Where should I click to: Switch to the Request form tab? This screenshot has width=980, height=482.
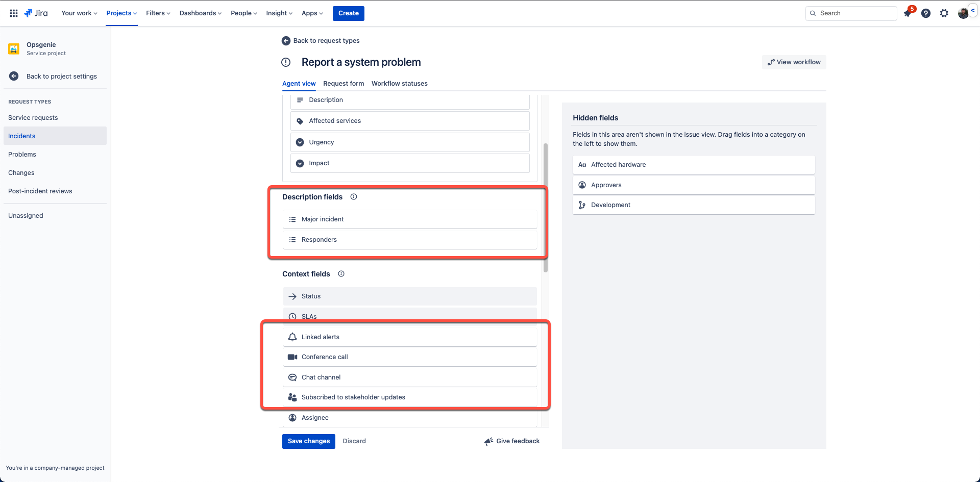point(344,83)
